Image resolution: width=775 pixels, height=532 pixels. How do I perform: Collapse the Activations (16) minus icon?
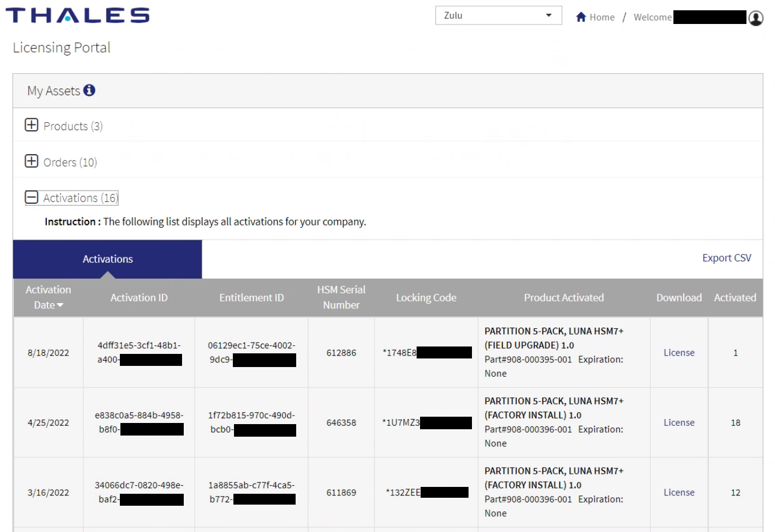tap(31, 198)
